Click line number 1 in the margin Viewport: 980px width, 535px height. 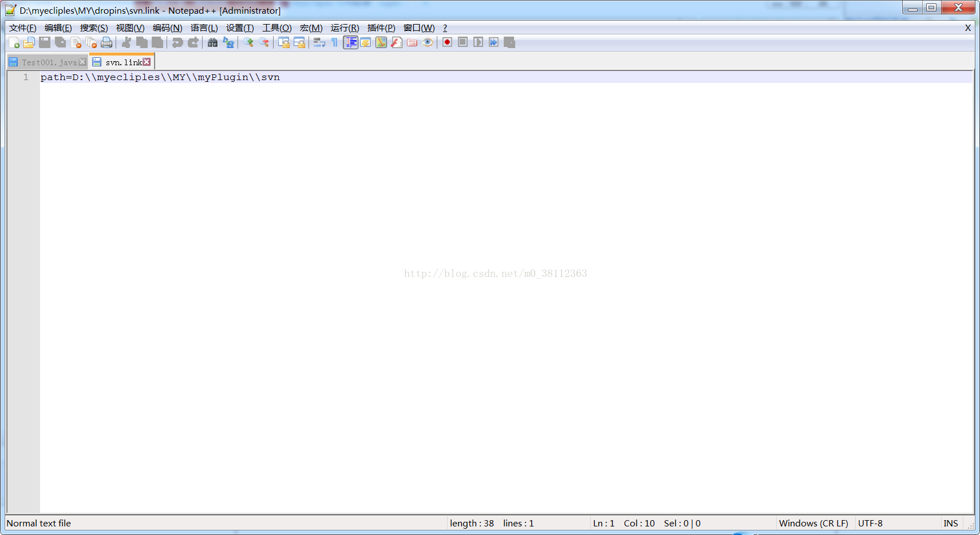point(26,77)
